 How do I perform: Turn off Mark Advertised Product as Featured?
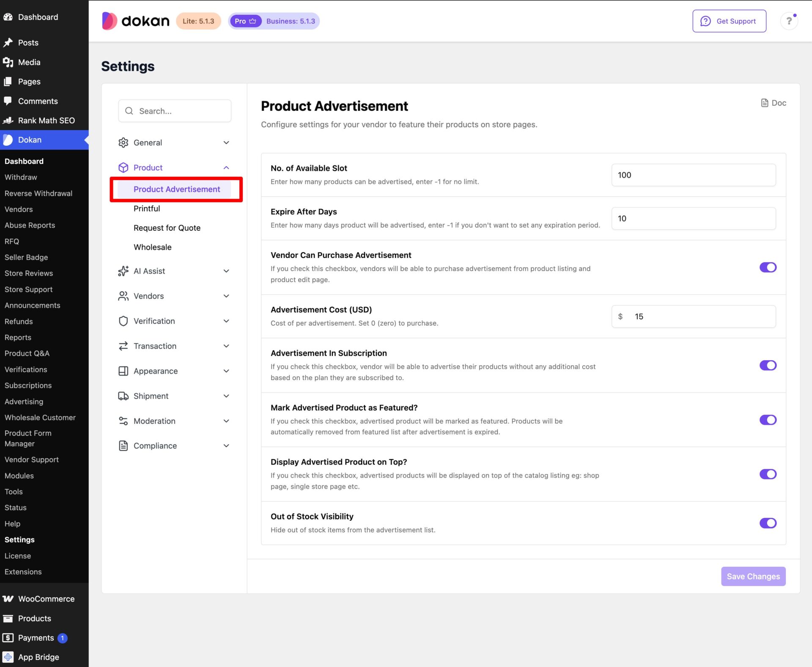(x=768, y=420)
